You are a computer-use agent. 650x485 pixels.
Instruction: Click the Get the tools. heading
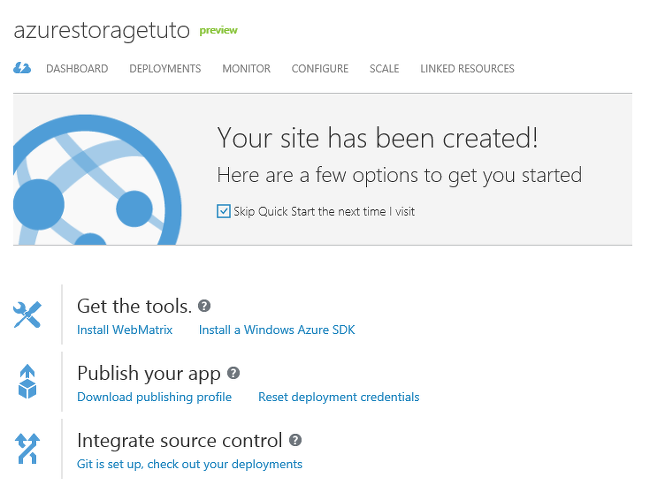[135, 306]
